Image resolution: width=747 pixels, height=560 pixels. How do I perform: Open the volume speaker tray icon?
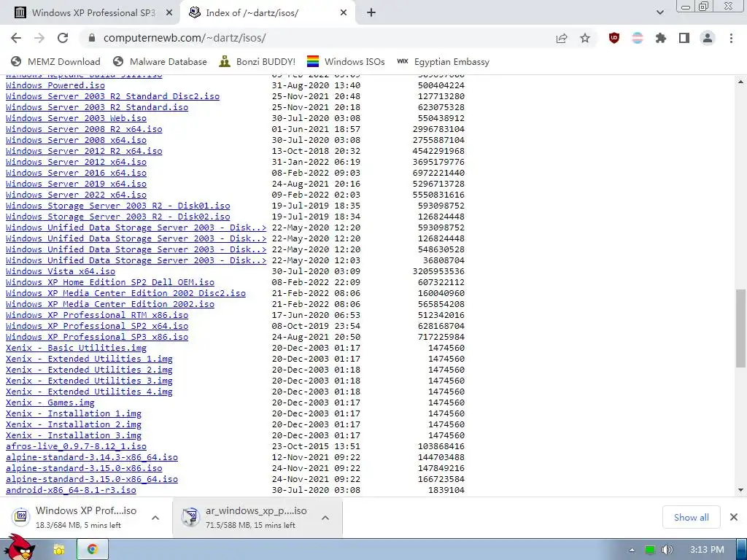pos(667,550)
